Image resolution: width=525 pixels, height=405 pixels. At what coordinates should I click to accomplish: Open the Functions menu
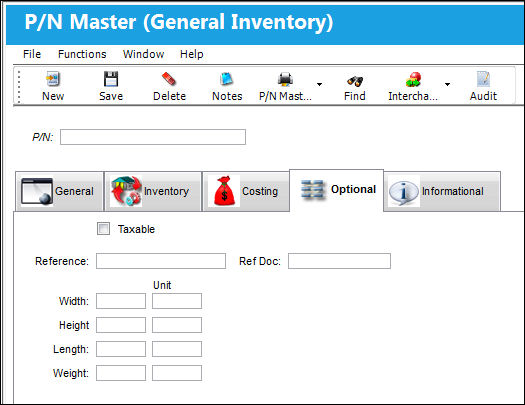(x=82, y=54)
